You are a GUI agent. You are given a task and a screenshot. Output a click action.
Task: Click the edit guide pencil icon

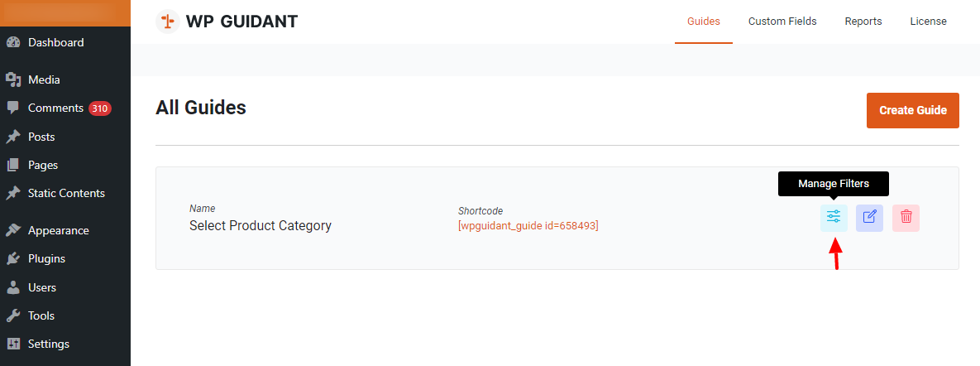(x=869, y=217)
